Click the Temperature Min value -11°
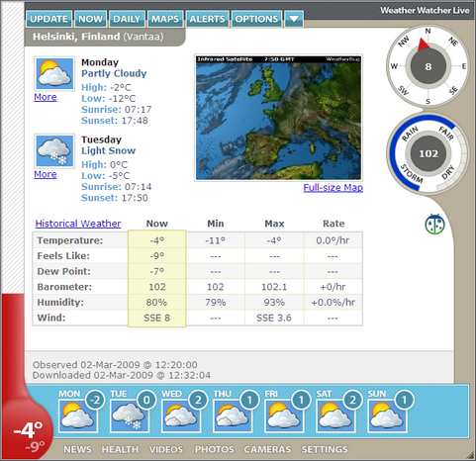Screen dimensions: 476x461 216,240
